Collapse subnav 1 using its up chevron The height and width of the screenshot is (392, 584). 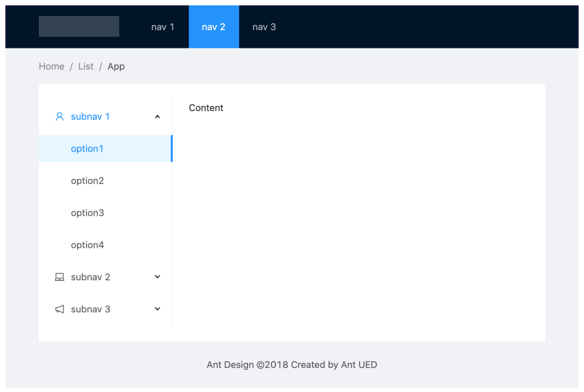[157, 116]
